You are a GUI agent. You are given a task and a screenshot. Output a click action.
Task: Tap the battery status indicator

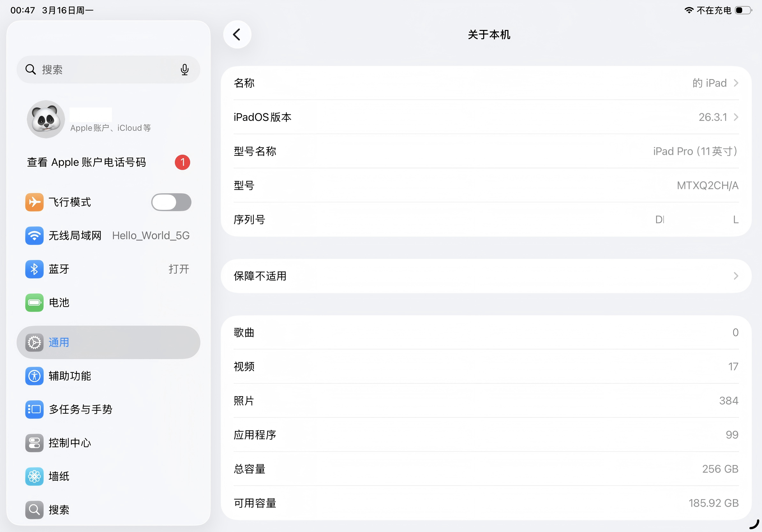(x=743, y=10)
